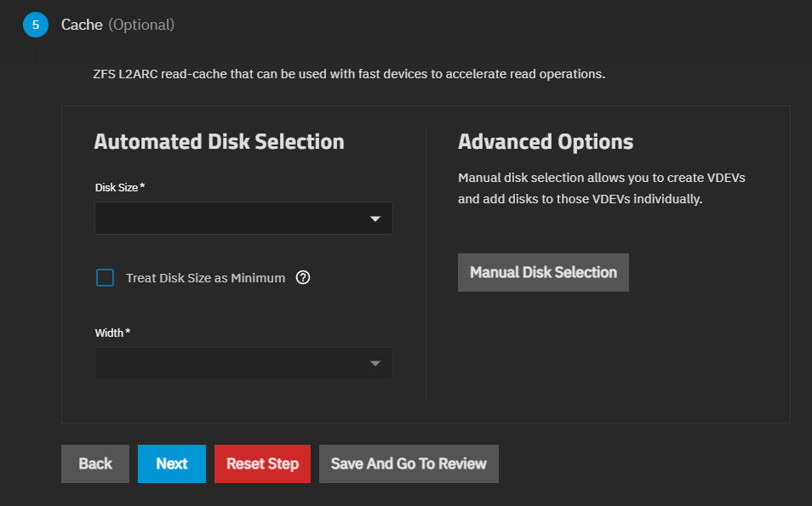Image resolution: width=812 pixels, height=506 pixels.
Task: Go Back to the previous step
Action: click(95, 463)
